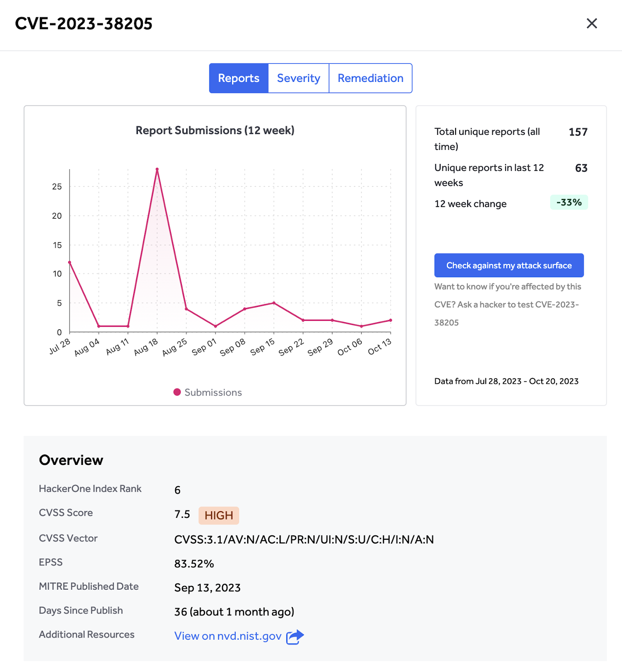The image size is (622, 672).
Task: Click the Sep 08 data point
Action: [x=245, y=309]
